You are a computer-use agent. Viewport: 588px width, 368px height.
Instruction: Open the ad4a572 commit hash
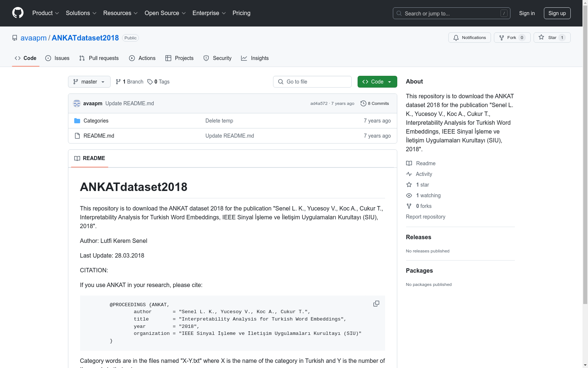pyautogui.click(x=319, y=103)
